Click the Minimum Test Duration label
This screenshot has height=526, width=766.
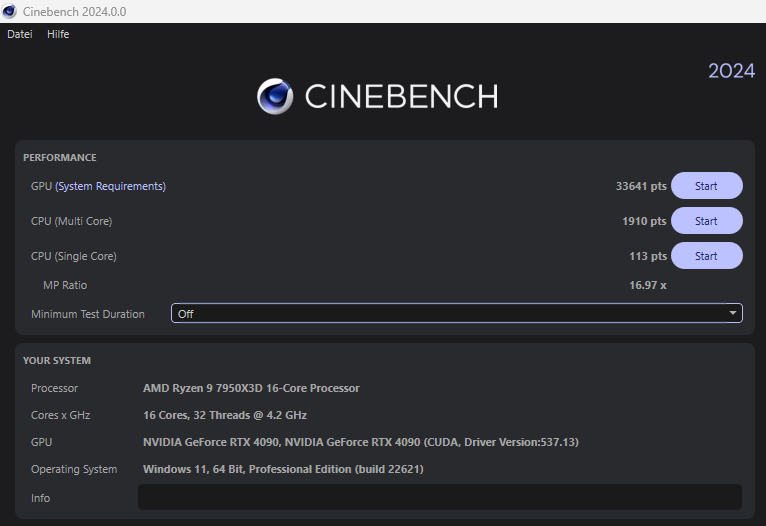pos(88,314)
